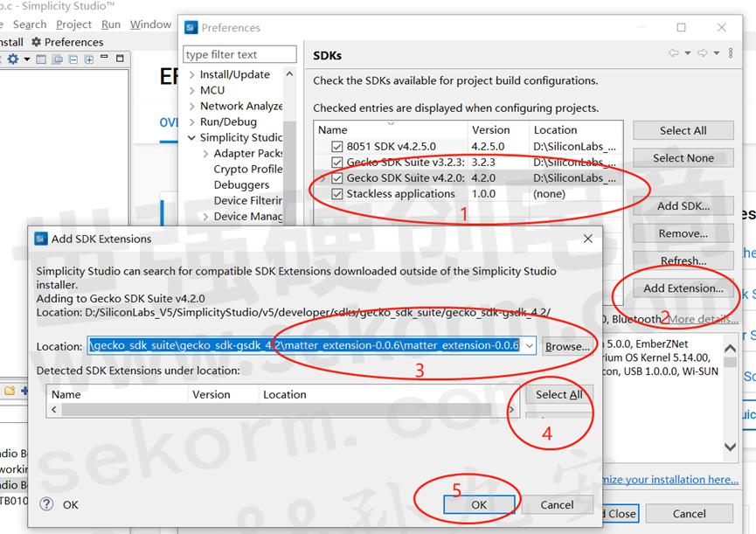
Task: Collapse the Simplicity Studio tree node
Action: [192, 138]
